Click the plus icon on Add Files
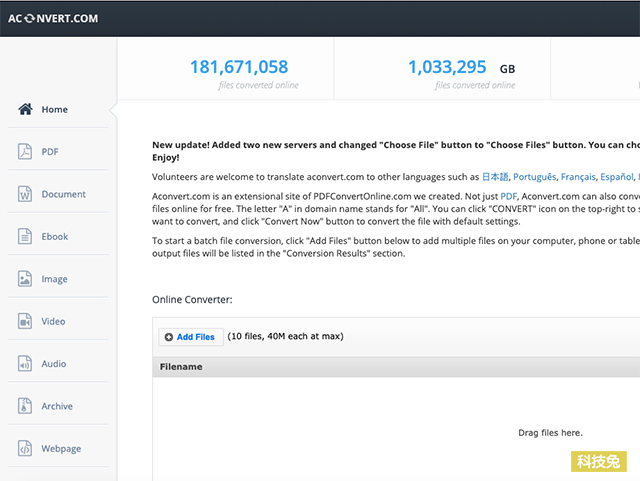Viewport: 640px width, 481px height. (x=169, y=337)
